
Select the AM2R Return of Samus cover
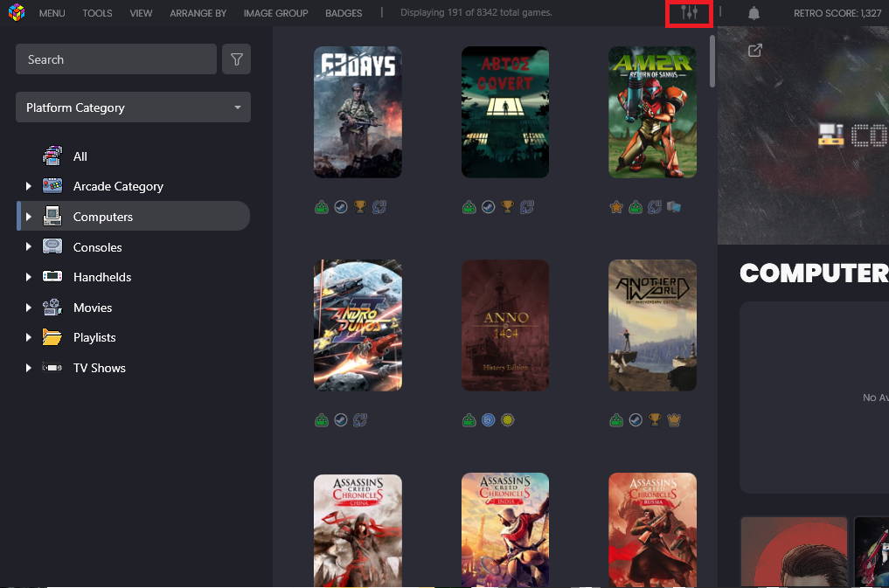[653, 112]
